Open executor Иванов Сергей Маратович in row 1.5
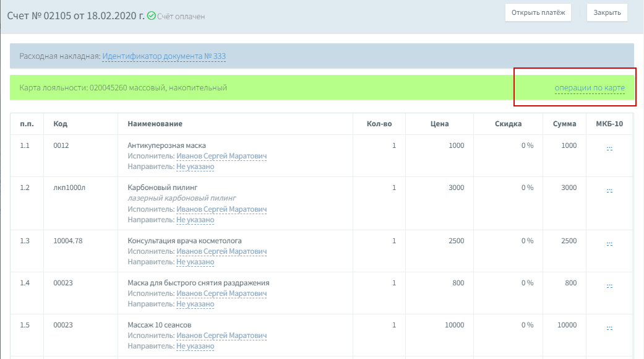Screen dimensions: 644x359 point(221,335)
